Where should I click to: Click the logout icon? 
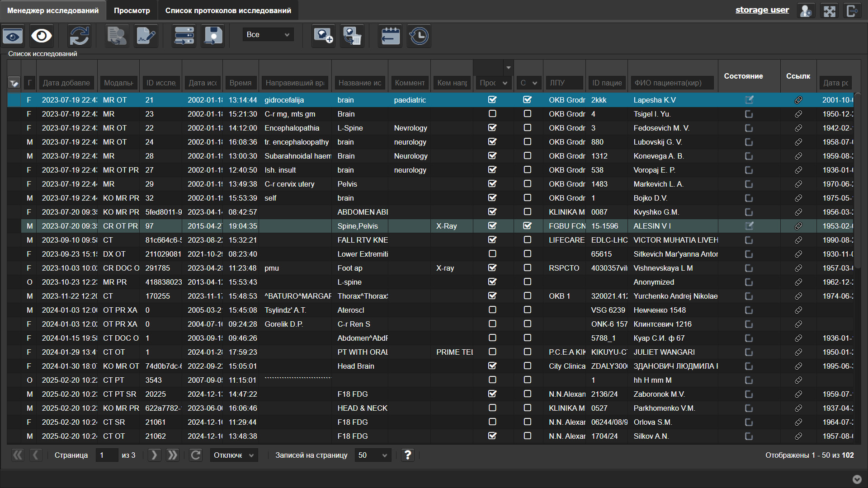point(853,10)
